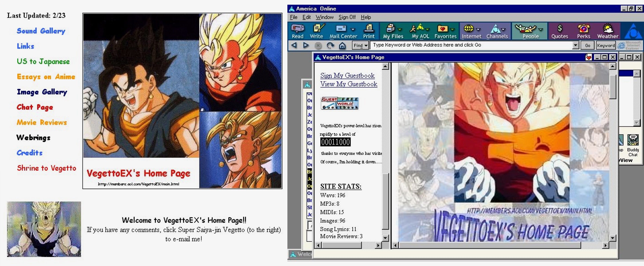The width and height of the screenshot is (644, 266).
Task: Open the Webrings link
Action: [x=33, y=138]
